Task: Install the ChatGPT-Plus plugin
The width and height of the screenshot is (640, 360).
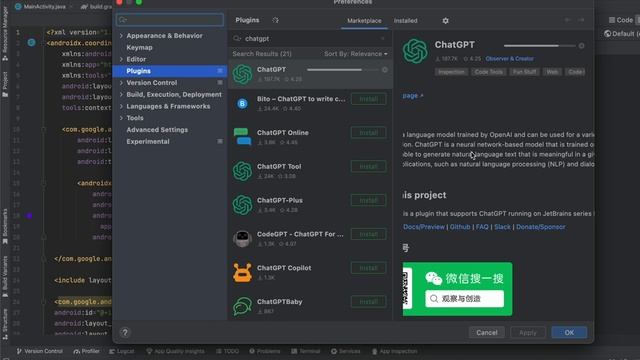Action: (368, 200)
